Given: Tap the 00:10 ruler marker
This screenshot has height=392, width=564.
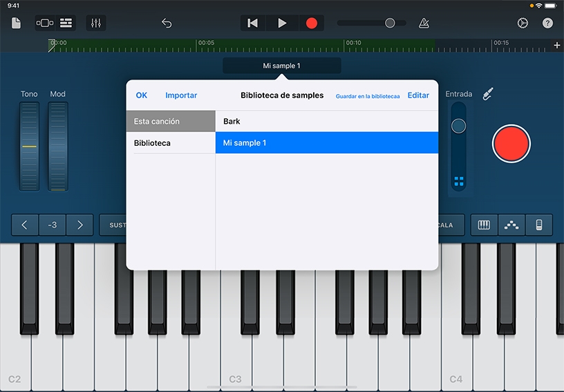Looking at the screenshot, I should 353,43.
